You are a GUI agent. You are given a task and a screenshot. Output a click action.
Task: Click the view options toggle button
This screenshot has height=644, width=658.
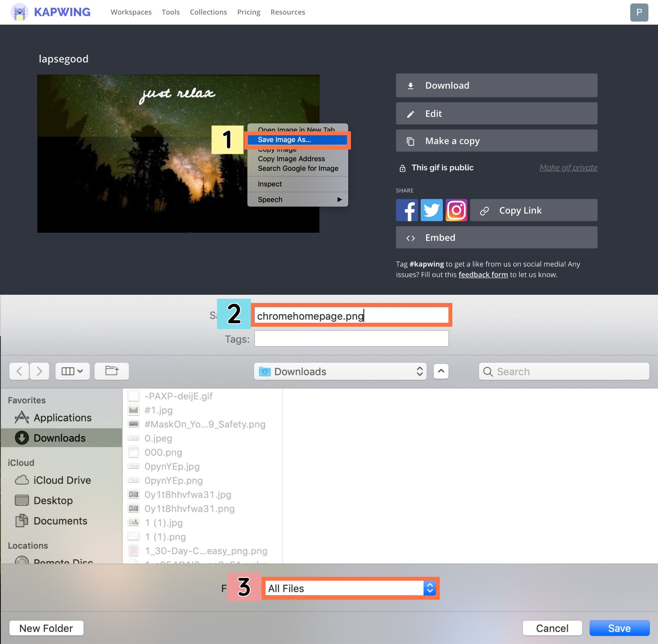(70, 371)
